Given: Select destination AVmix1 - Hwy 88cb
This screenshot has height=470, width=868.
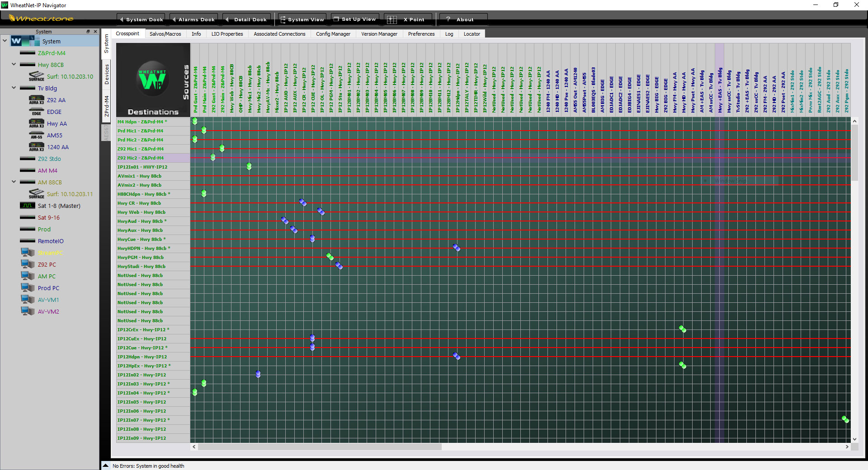Looking at the screenshot, I should coord(153,176).
